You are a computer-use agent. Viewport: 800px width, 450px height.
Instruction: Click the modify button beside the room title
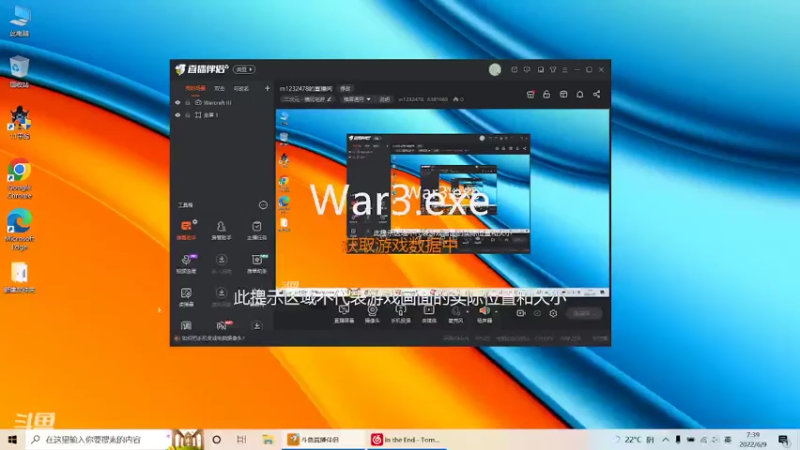[x=345, y=88]
